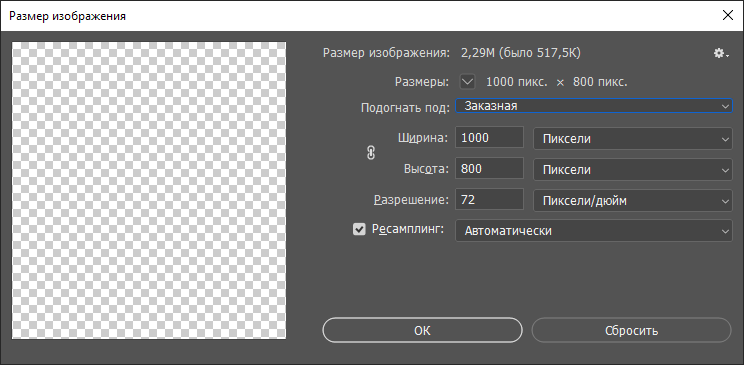Screen dimensions: 744x365
Task: Click the Разрешение field showing 72
Action: [490, 200]
